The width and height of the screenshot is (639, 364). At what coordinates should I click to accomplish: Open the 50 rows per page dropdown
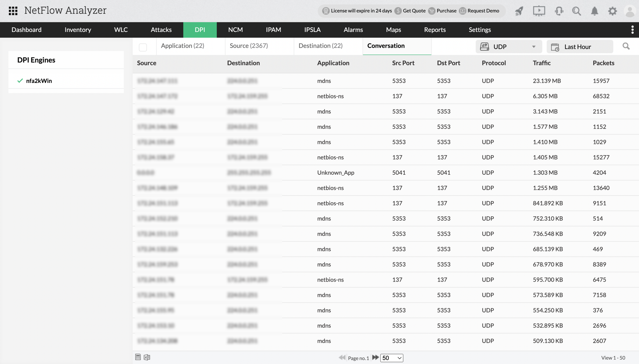391,358
